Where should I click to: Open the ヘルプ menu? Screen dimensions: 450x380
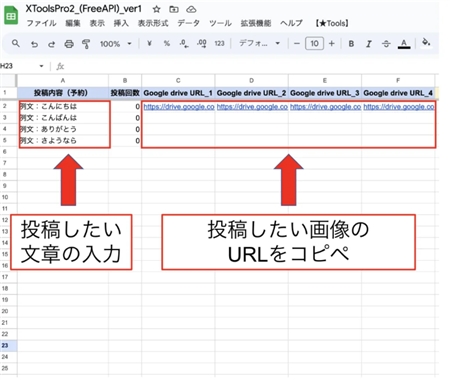pos(291,23)
